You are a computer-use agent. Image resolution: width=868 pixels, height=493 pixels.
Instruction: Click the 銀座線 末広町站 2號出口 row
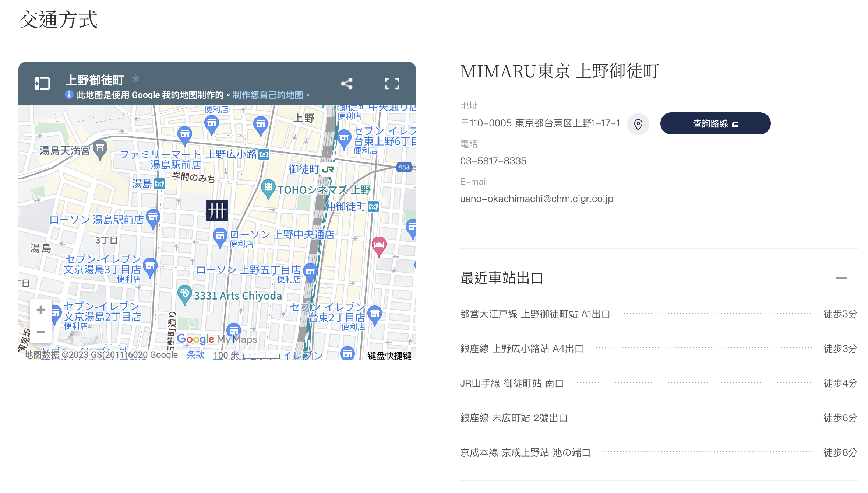pos(659,418)
